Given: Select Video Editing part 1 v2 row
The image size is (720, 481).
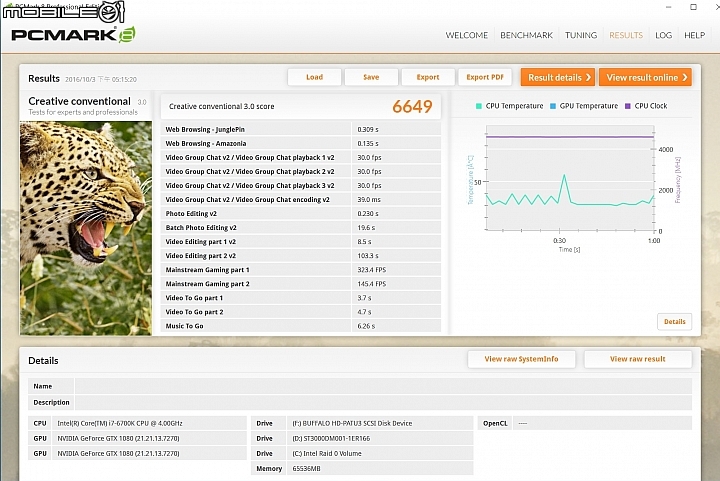Looking at the screenshot, I should pyautogui.click(x=301, y=241).
